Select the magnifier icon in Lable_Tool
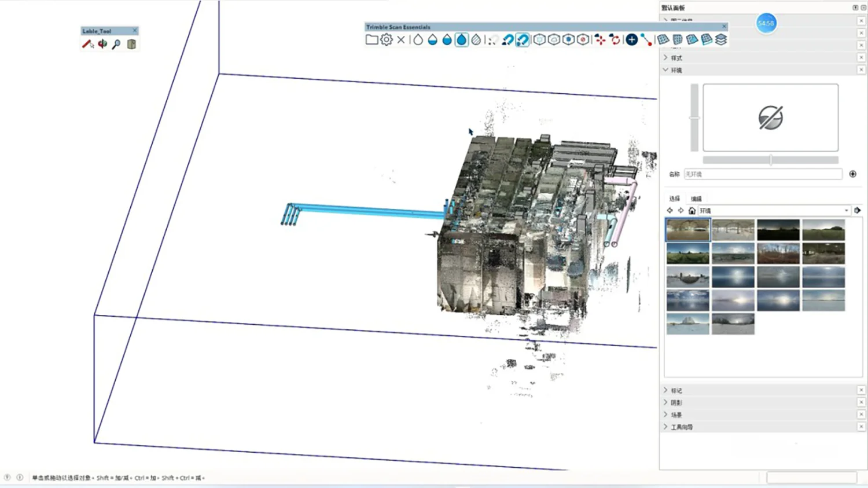Image resolution: width=868 pixels, height=488 pixels. click(x=116, y=45)
